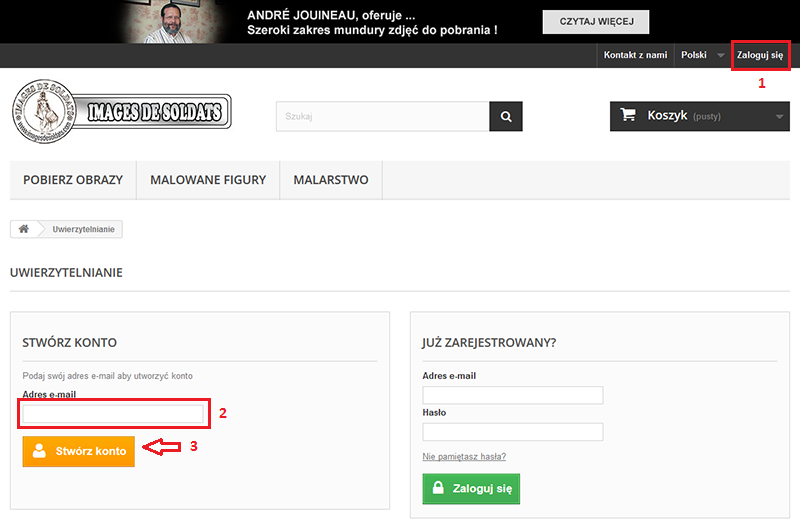Open the Polski language dropdown

(702, 55)
